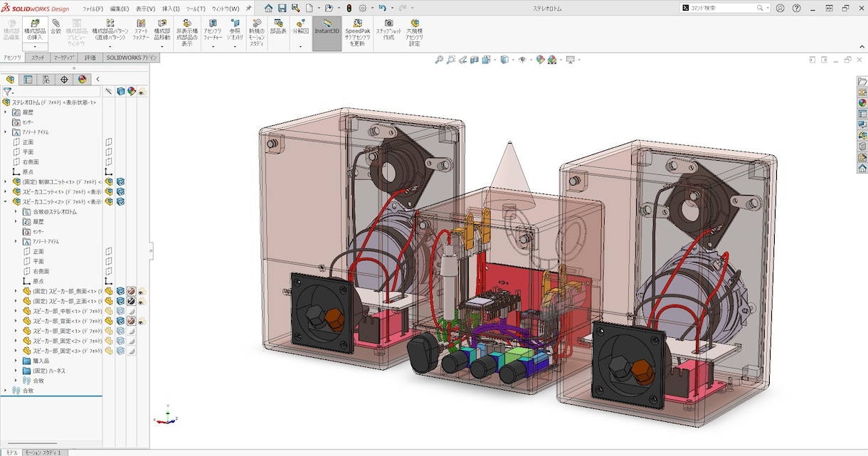Screen dimensions: 868x456
Task: Click the Home icon in the title toolbar
Action: tap(268, 8)
